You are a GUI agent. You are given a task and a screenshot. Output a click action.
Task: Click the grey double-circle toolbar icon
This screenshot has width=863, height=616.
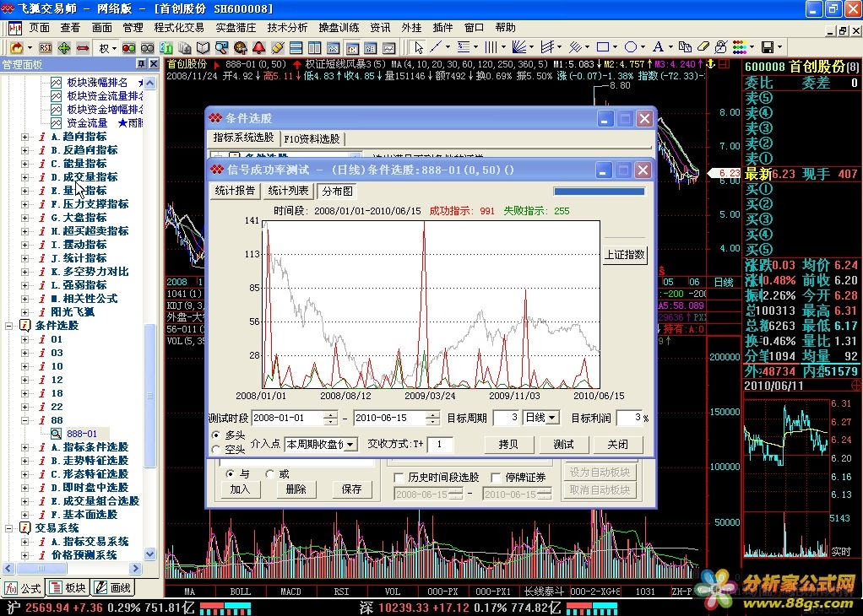(x=148, y=48)
